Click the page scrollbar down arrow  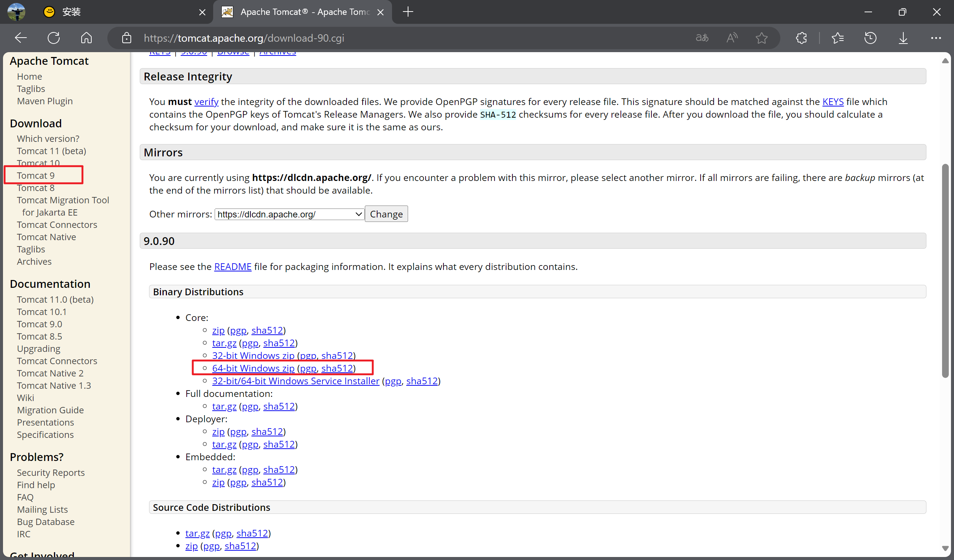coord(945,548)
